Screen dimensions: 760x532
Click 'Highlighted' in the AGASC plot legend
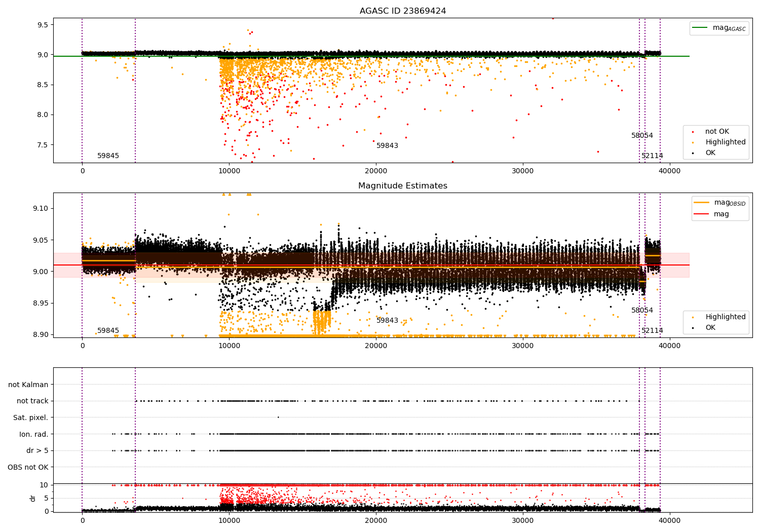(x=726, y=142)
